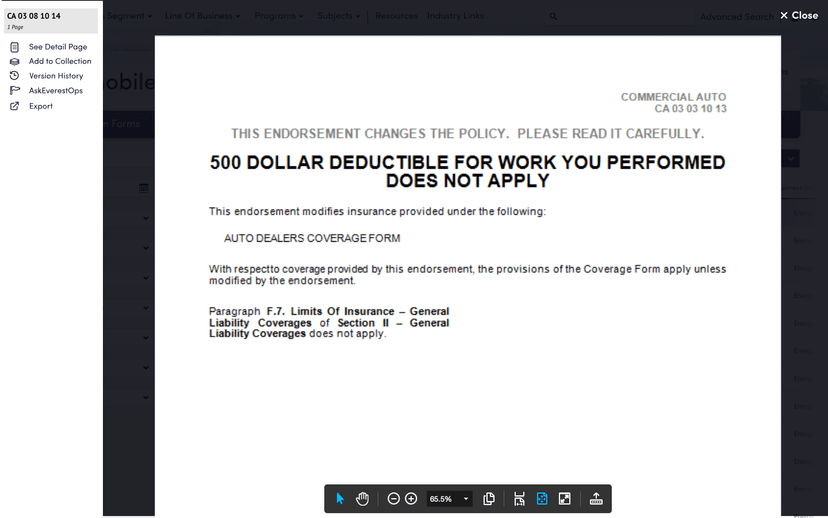Open Programs menu in navigation bar
The image size is (828, 518).
[x=279, y=16]
